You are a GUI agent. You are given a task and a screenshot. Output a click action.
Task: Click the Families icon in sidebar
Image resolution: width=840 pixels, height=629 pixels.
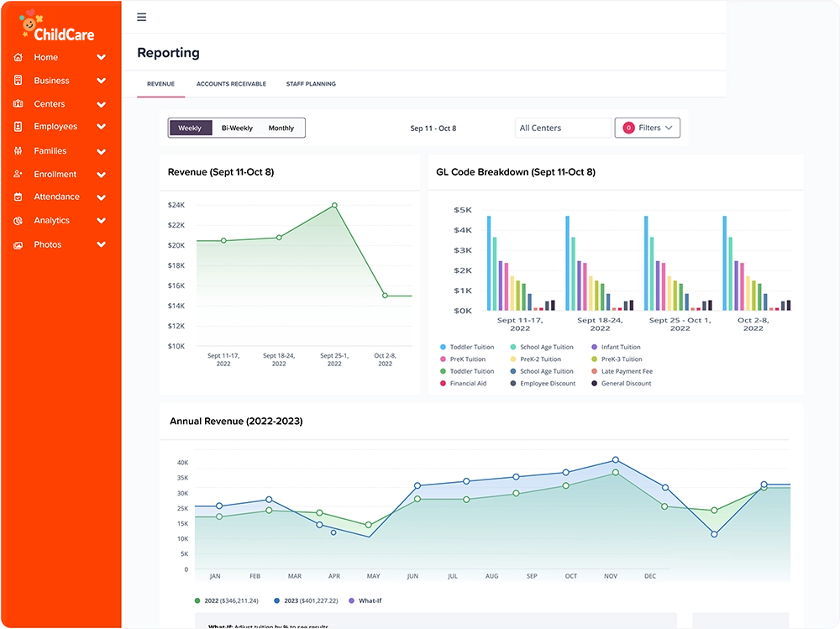click(x=18, y=151)
